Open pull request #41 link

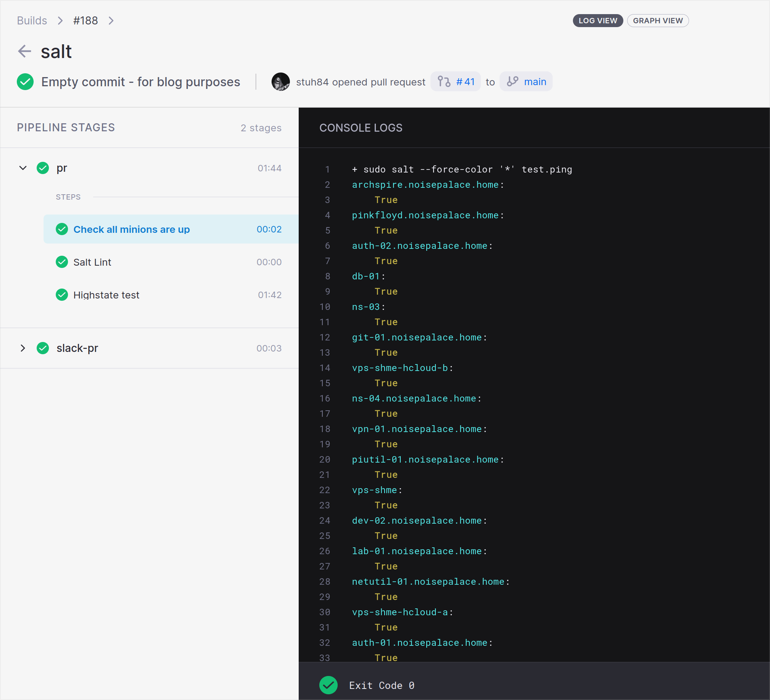point(465,82)
